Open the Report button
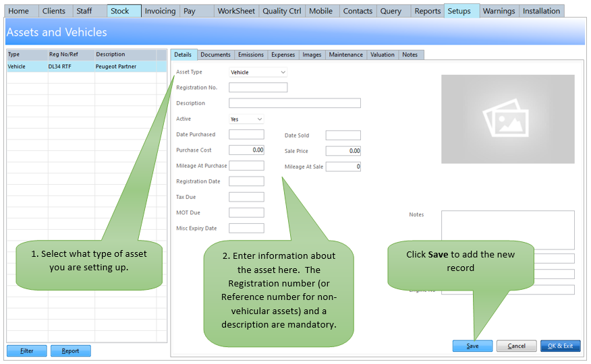Screen dimensions: 591x364 [70, 351]
